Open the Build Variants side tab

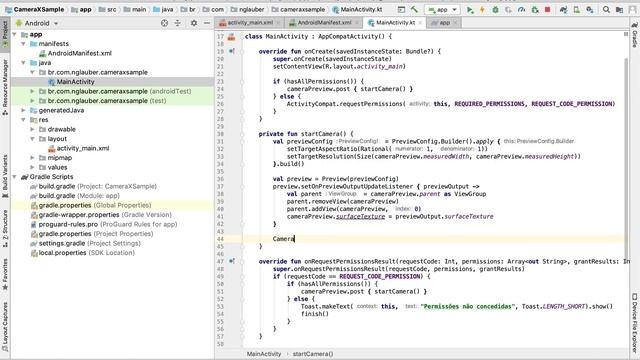click(5, 176)
